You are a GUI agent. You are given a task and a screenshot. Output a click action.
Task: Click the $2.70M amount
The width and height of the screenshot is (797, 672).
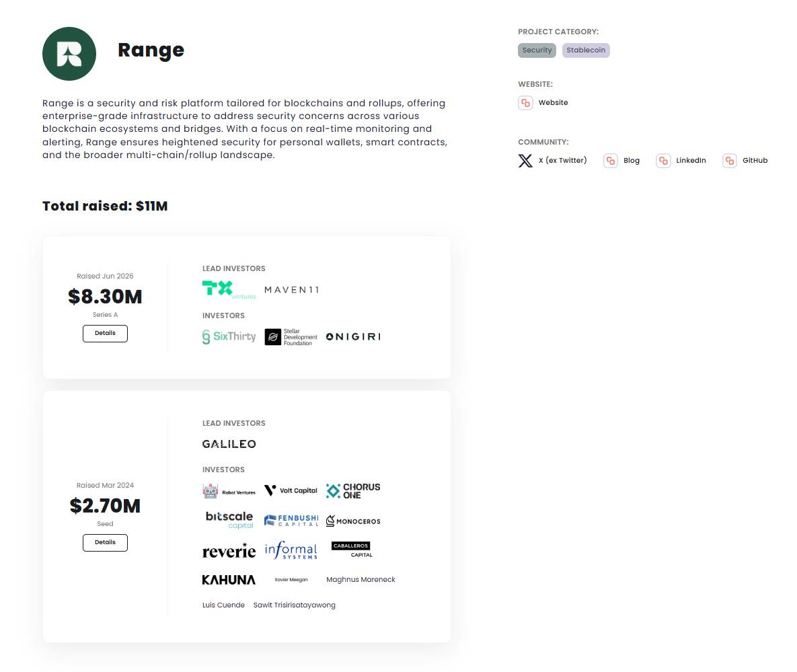[105, 506]
